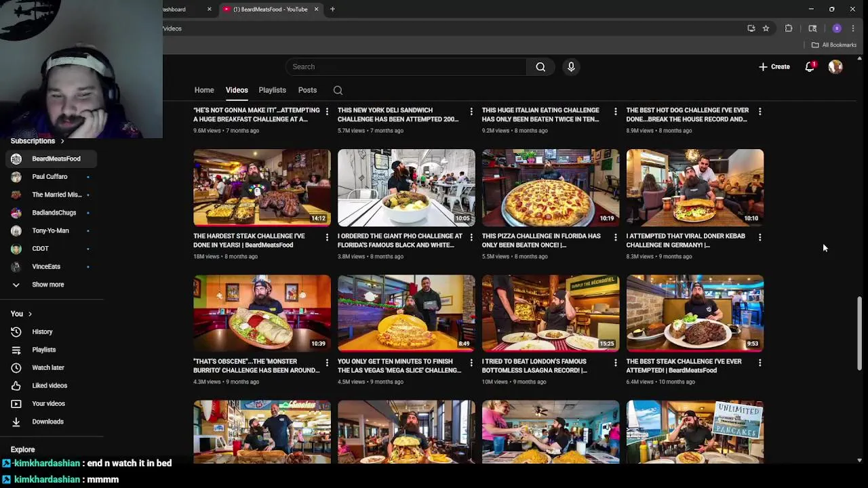The image size is (868, 488).
Task: Open Your videos in the sidebar
Action: [x=48, y=403]
